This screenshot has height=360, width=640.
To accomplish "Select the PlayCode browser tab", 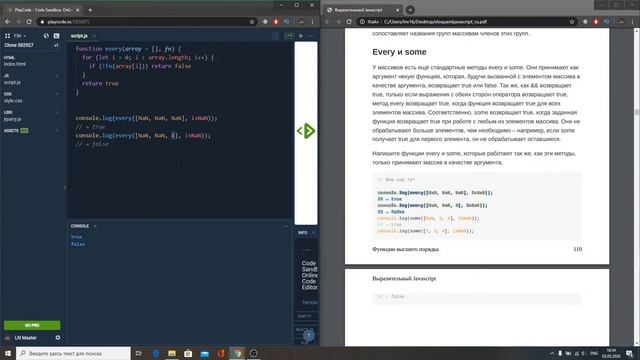I will tap(43, 10).
